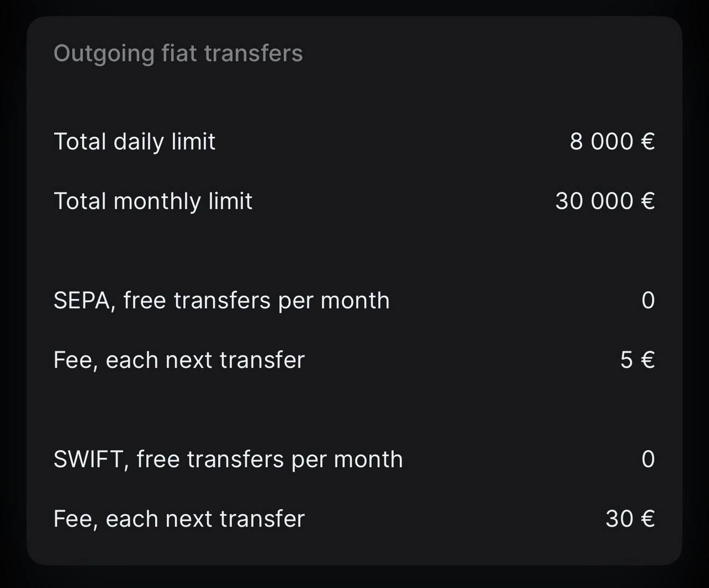Click the SEPA free transfers value 0
The height and width of the screenshot is (588, 709).
[648, 301]
